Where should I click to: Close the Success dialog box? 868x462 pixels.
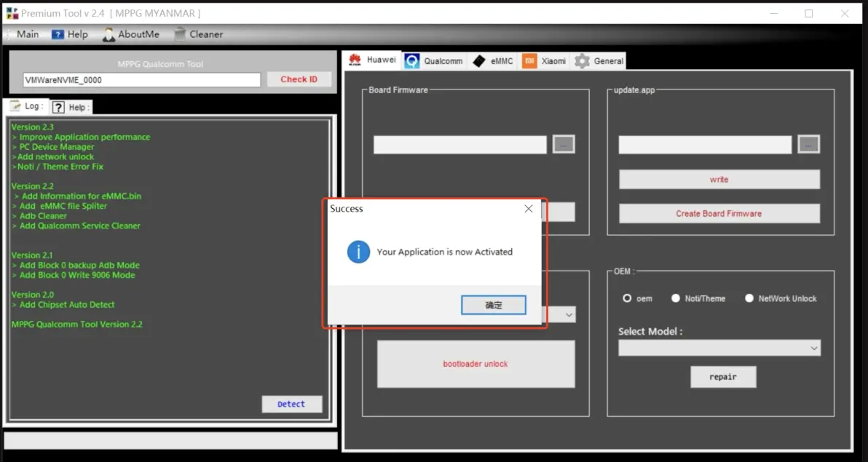pyautogui.click(x=529, y=209)
